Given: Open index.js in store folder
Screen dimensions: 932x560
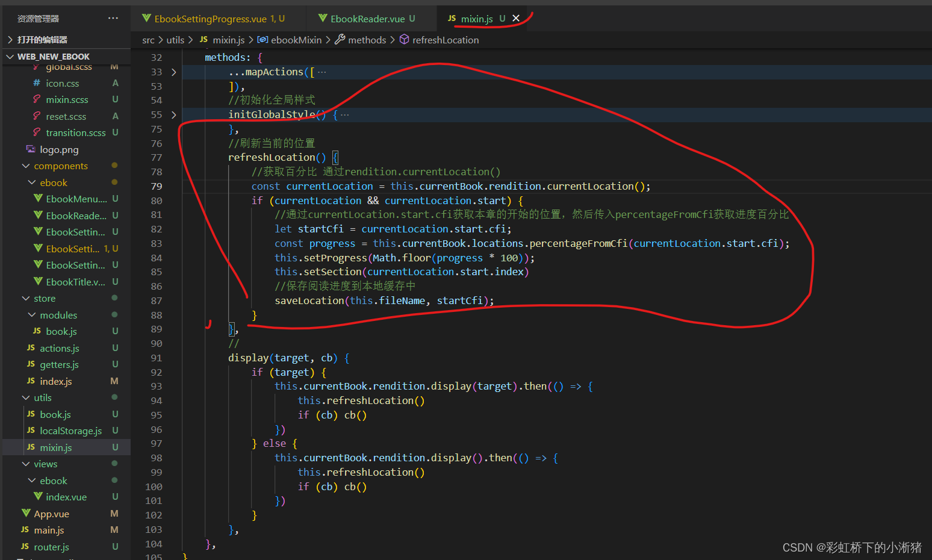Looking at the screenshot, I should [x=56, y=381].
